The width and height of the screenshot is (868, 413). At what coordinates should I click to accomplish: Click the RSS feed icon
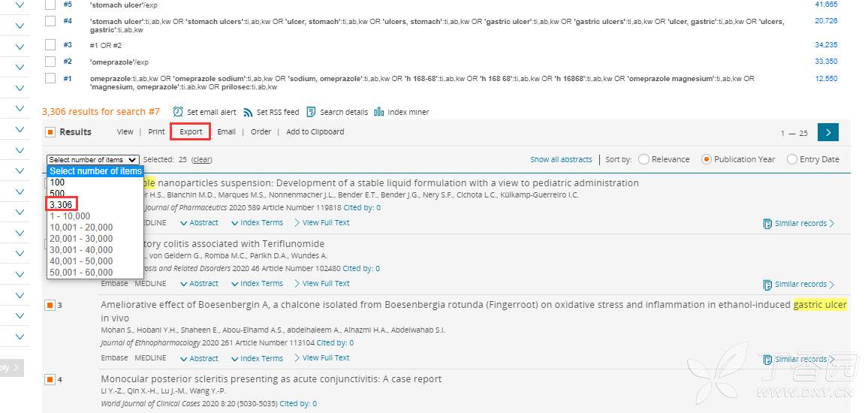(248, 112)
